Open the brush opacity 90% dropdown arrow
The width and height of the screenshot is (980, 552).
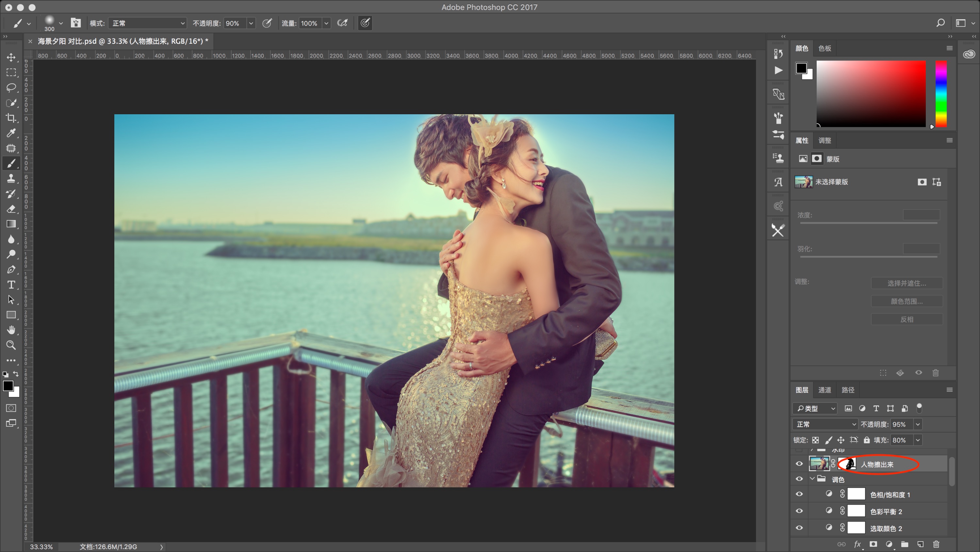click(251, 23)
